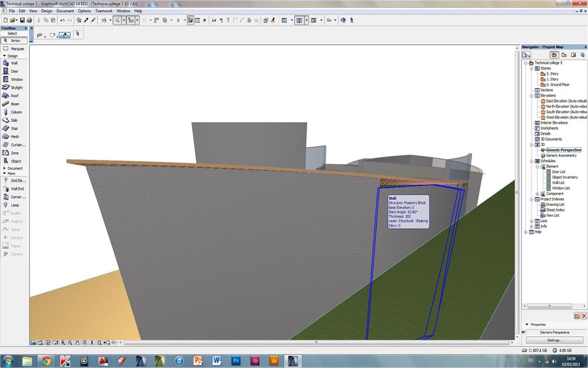588x368 pixels.
Task: Click the Settings... button in Properties
Action: 554,340
